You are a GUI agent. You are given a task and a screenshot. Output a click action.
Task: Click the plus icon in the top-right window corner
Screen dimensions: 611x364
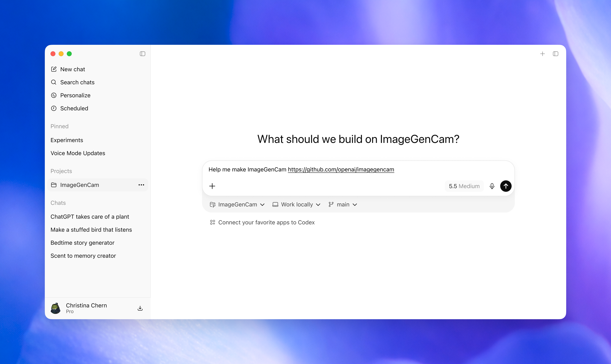pyautogui.click(x=543, y=54)
